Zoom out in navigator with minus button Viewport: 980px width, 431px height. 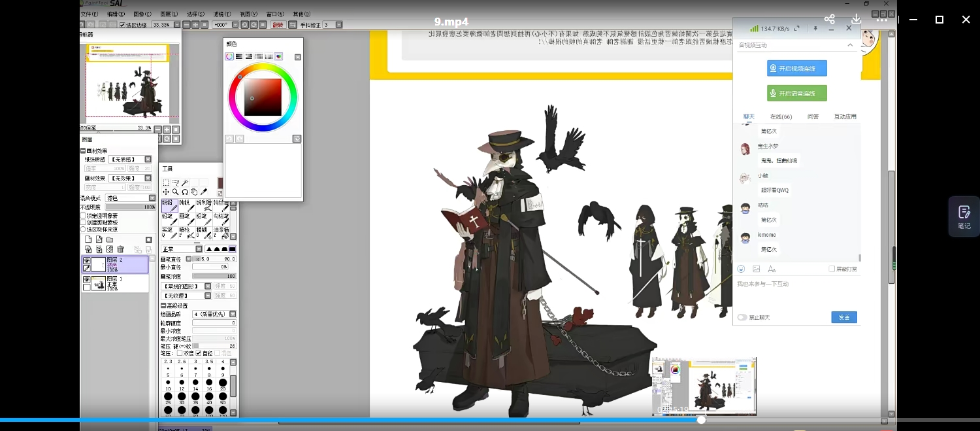(x=158, y=129)
